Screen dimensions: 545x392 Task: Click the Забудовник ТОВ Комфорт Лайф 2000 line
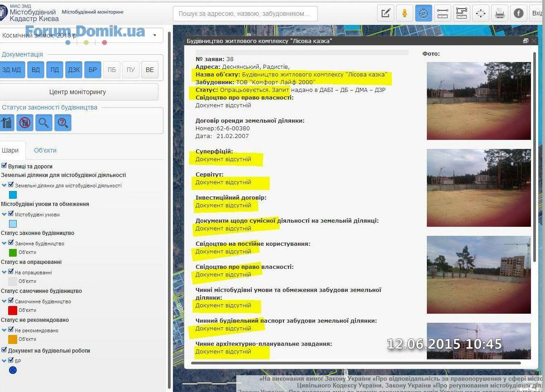(x=255, y=82)
